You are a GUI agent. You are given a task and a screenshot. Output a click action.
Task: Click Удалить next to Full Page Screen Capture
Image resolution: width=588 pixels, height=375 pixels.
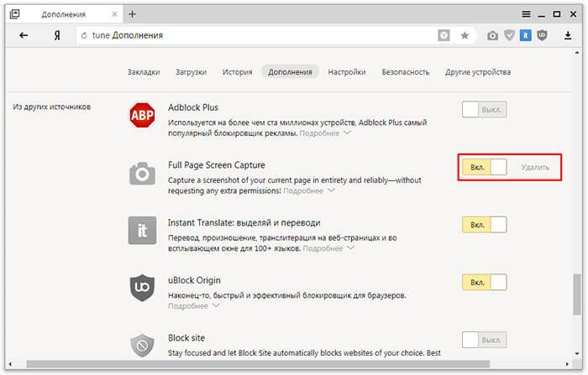pos(535,168)
